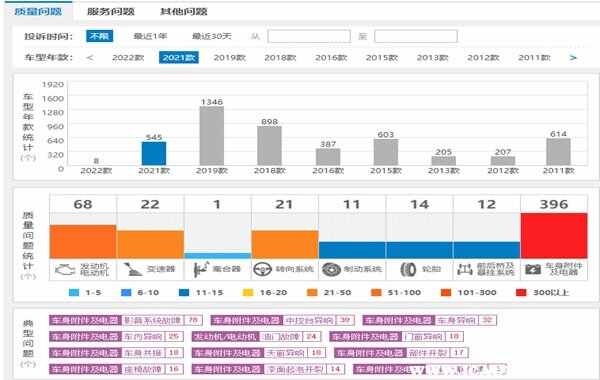Click the red 300以上 legend swatch
Viewport: 600px width, 380px height.
click(x=521, y=293)
